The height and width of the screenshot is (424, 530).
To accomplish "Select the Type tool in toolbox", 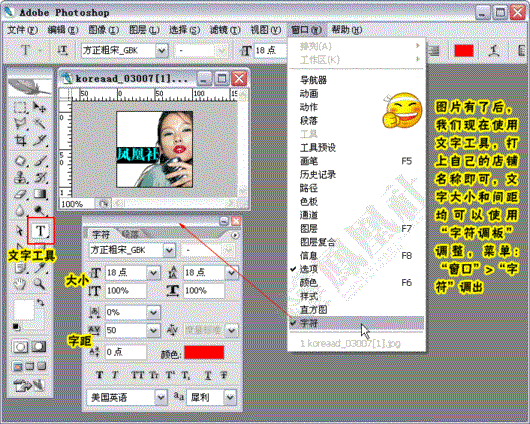I will click(x=41, y=231).
